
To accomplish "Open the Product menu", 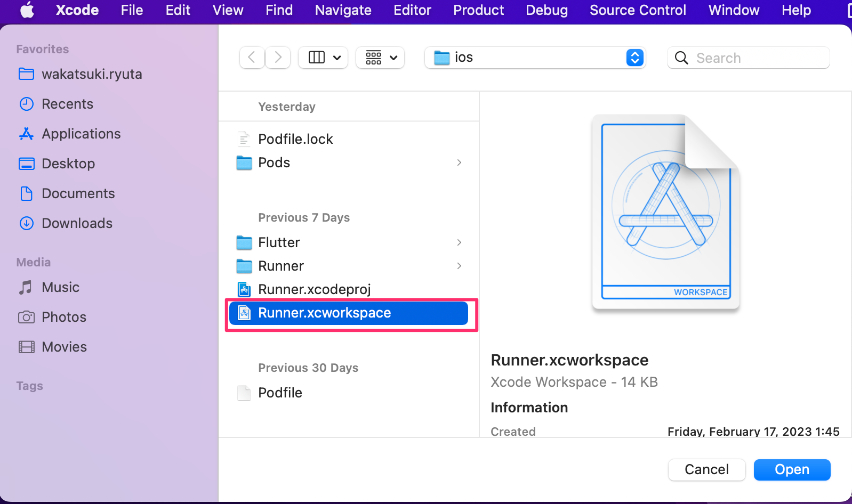I will pos(479,10).
